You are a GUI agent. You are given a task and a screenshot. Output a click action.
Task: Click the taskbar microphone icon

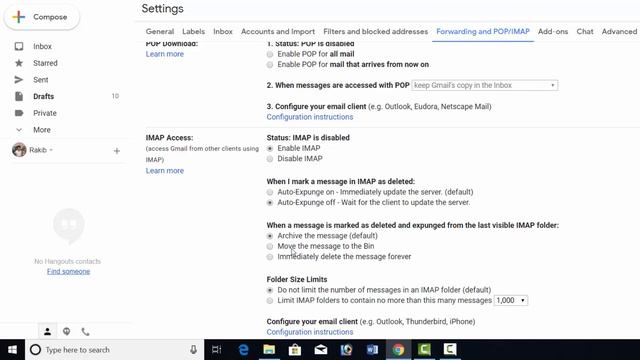click(193, 350)
